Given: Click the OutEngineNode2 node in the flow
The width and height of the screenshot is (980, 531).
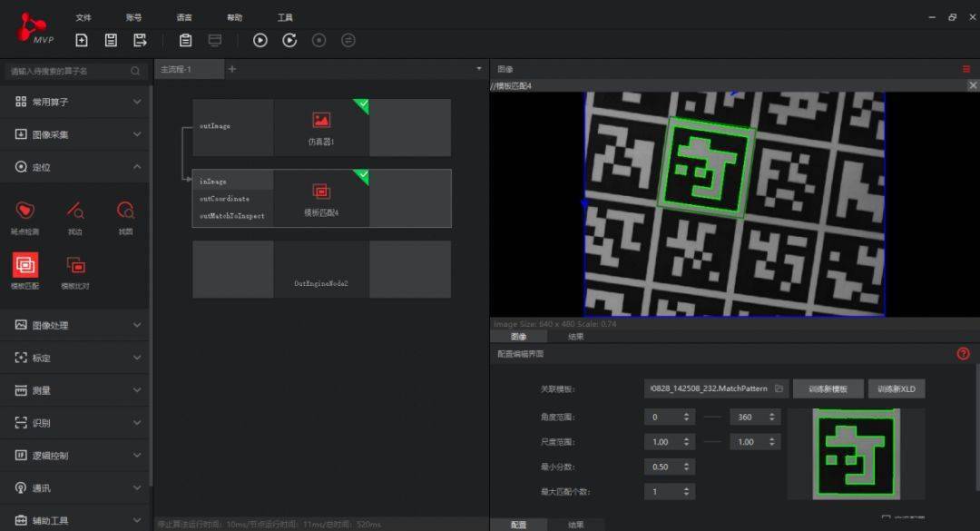Looking at the screenshot, I should [321, 270].
